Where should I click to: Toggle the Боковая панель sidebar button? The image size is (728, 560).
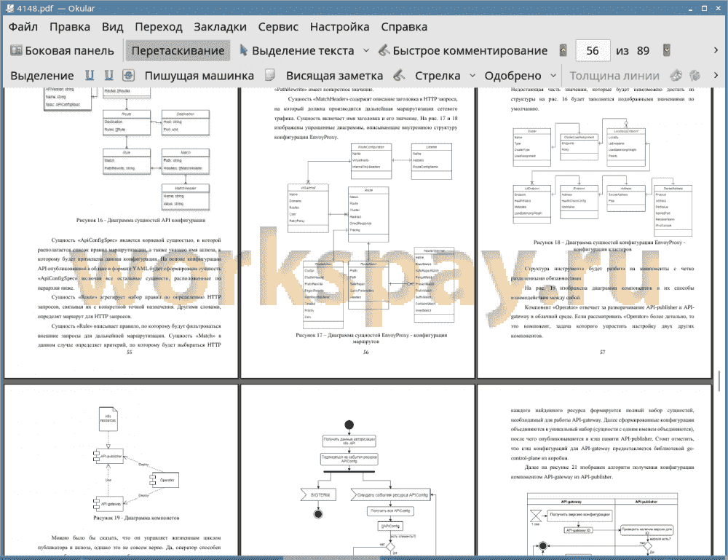(x=62, y=51)
